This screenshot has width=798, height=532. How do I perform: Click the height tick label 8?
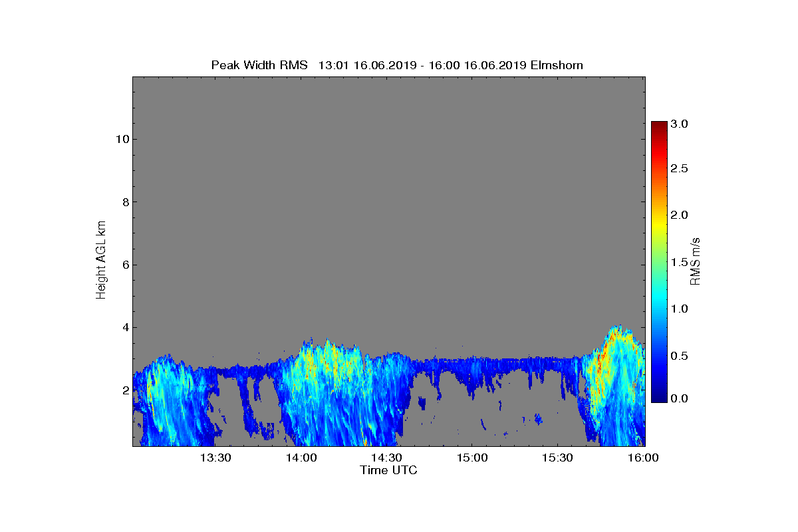coord(124,201)
